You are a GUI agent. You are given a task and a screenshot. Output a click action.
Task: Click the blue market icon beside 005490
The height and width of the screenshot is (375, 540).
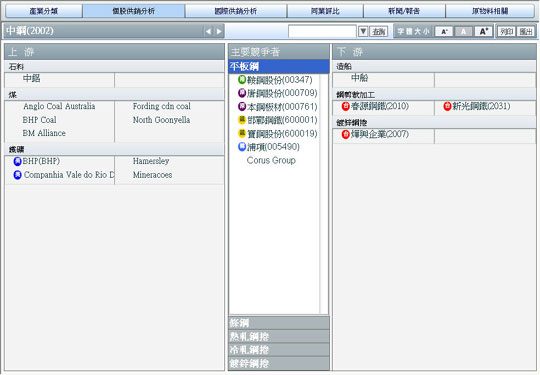pos(242,147)
